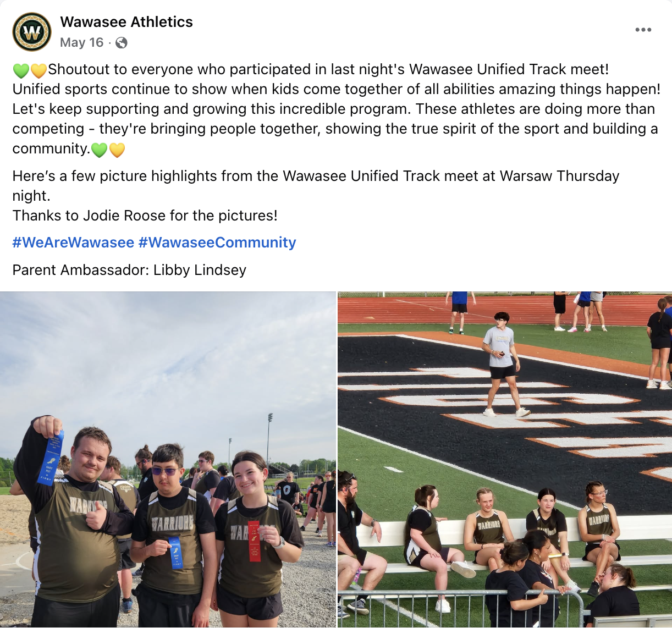Image resolution: width=672 pixels, height=628 pixels.
Task: Click the yellow heart emoji after community
Action: (117, 150)
